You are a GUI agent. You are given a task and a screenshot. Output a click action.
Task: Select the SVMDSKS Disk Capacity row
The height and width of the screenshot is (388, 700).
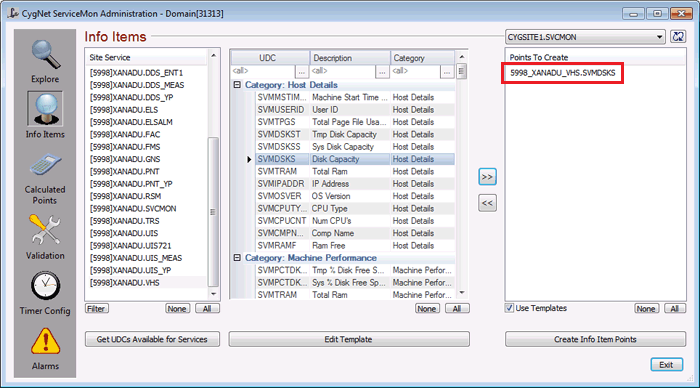355,159
